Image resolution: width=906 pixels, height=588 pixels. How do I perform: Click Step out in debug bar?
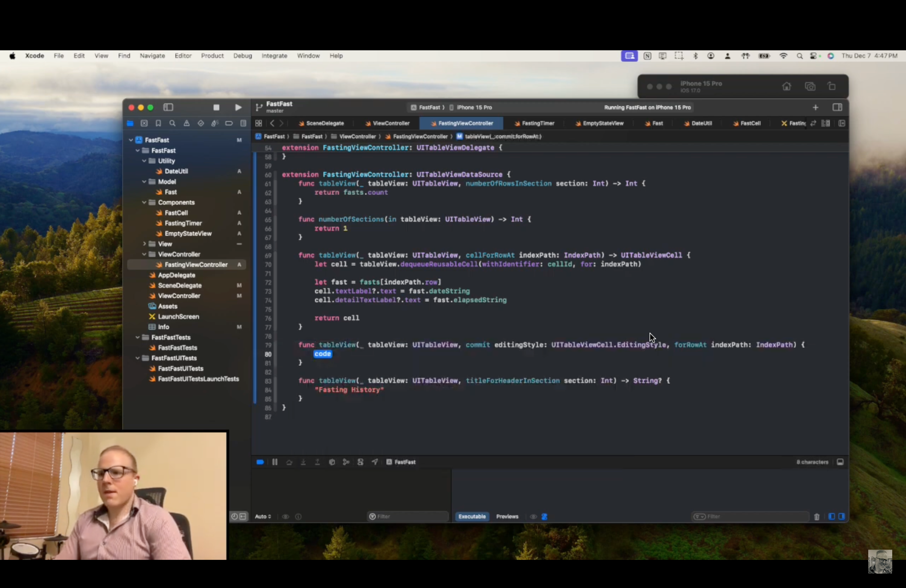click(x=317, y=462)
